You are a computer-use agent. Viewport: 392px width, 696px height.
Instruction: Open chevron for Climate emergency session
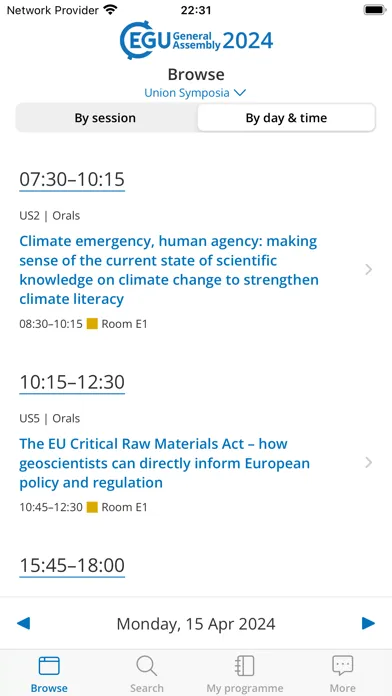pyautogui.click(x=368, y=269)
